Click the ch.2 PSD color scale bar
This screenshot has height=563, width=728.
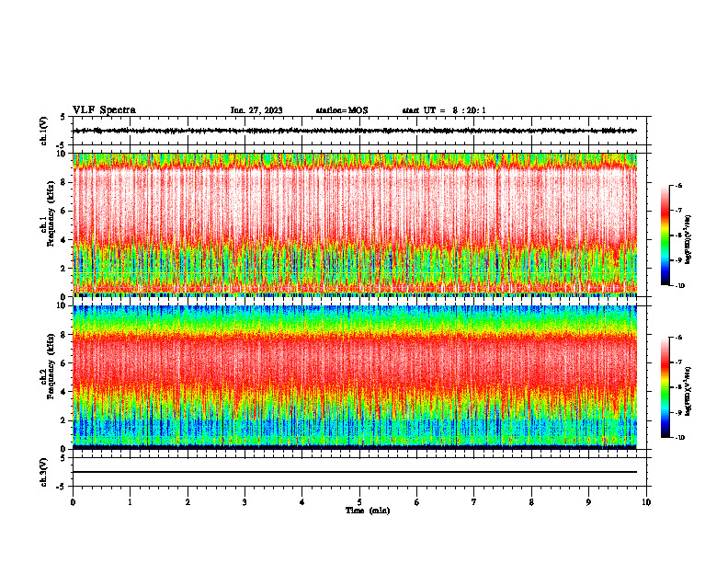665,387
